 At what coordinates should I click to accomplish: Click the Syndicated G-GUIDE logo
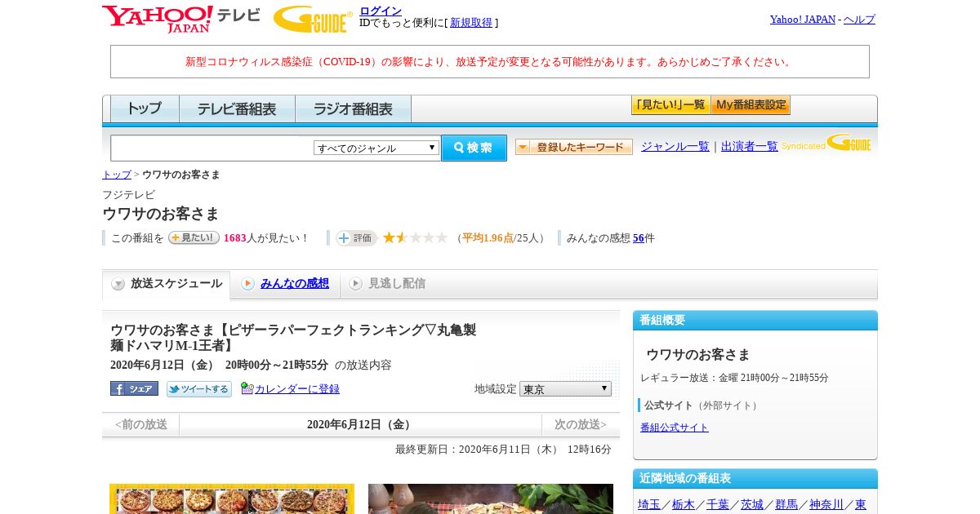point(826,144)
